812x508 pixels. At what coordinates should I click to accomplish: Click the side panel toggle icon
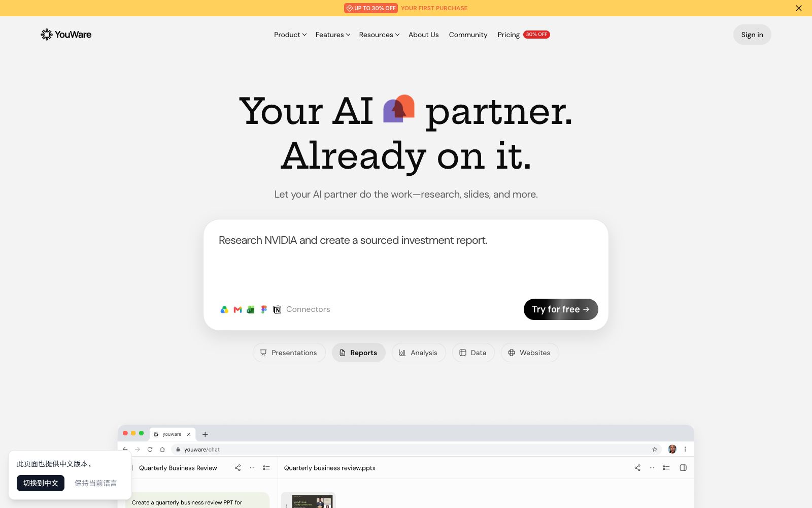[x=683, y=468]
